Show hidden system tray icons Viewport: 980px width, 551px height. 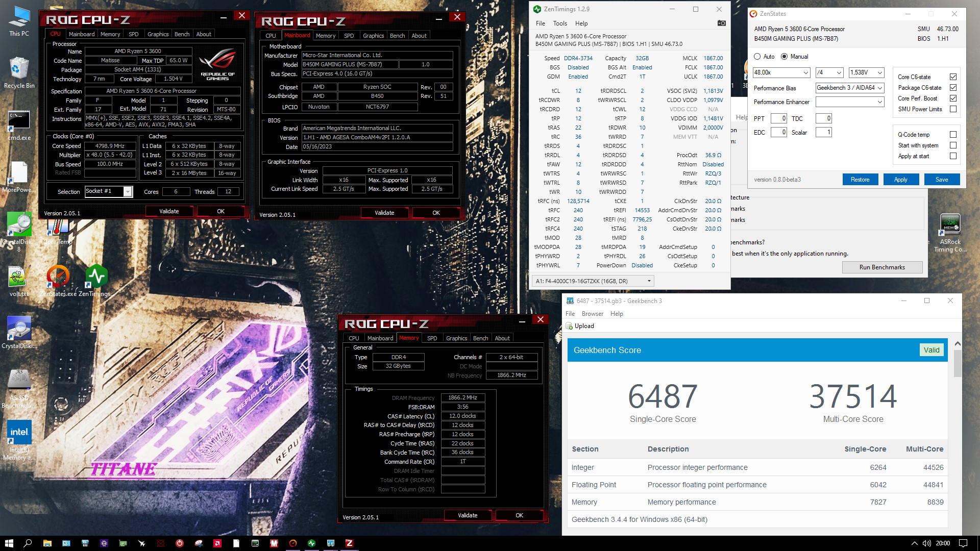pos(914,543)
